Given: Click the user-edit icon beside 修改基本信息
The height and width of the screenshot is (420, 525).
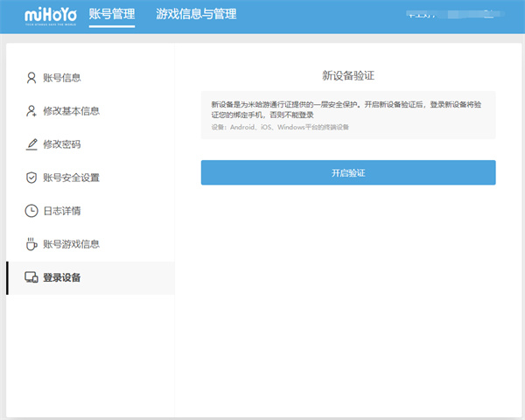Looking at the screenshot, I should tap(31, 111).
